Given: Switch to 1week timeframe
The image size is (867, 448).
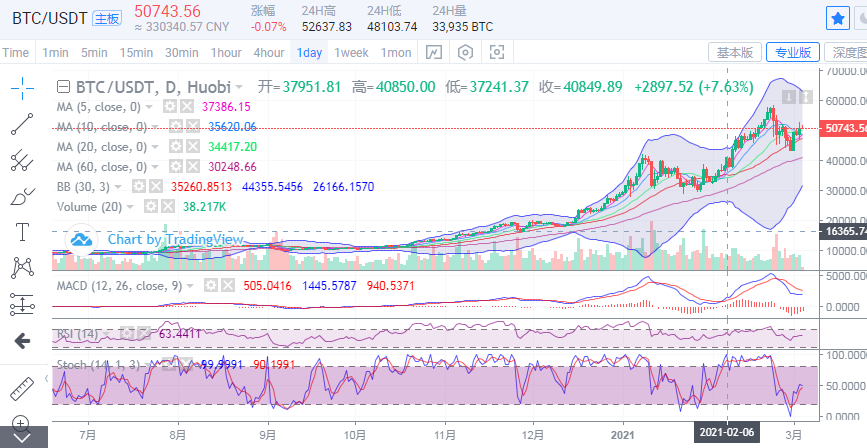Looking at the screenshot, I should click(351, 53).
